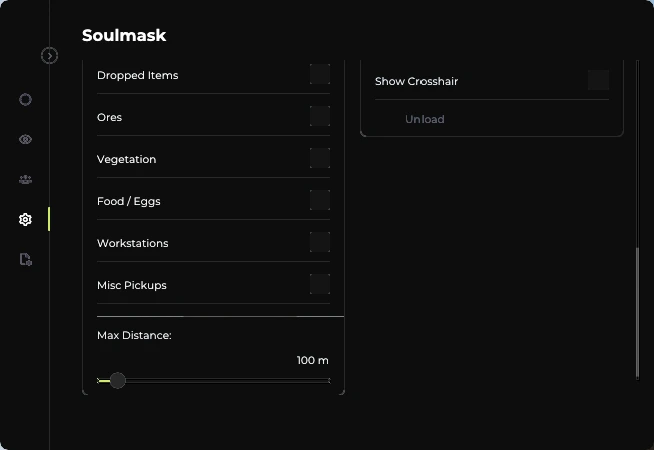Viewport: 654px width, 450px height.
Task: Click the 100 m distance value
Action: coord(312,360)
